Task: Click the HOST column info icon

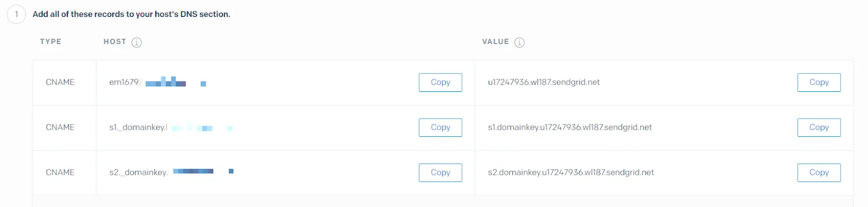Action: pos(137,42)
